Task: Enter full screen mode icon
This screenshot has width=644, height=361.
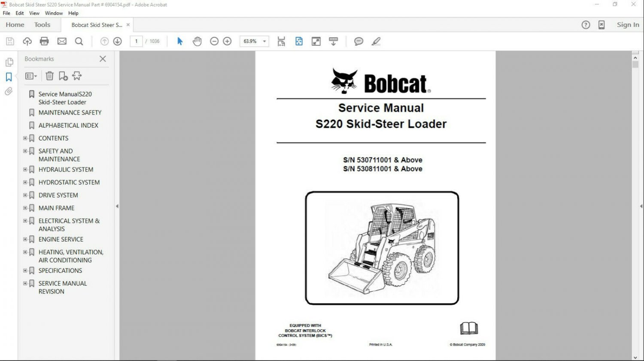Action: 316,42
